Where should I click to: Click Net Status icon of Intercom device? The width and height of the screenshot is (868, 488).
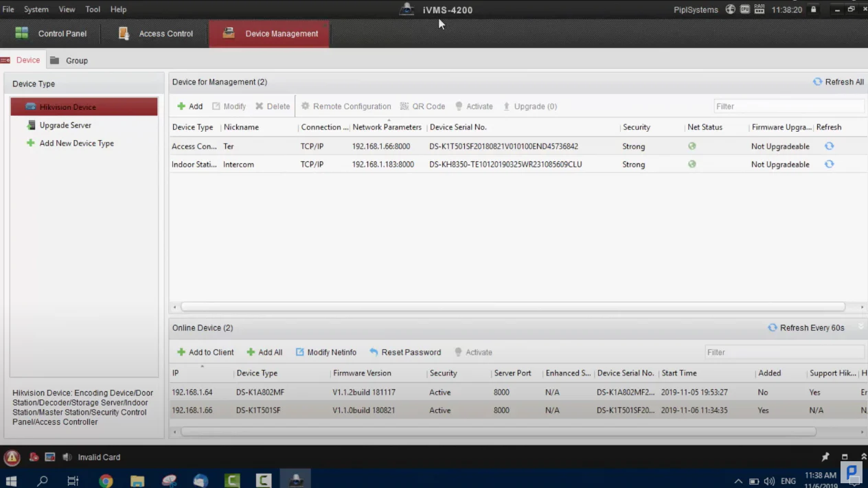(692, 164)
